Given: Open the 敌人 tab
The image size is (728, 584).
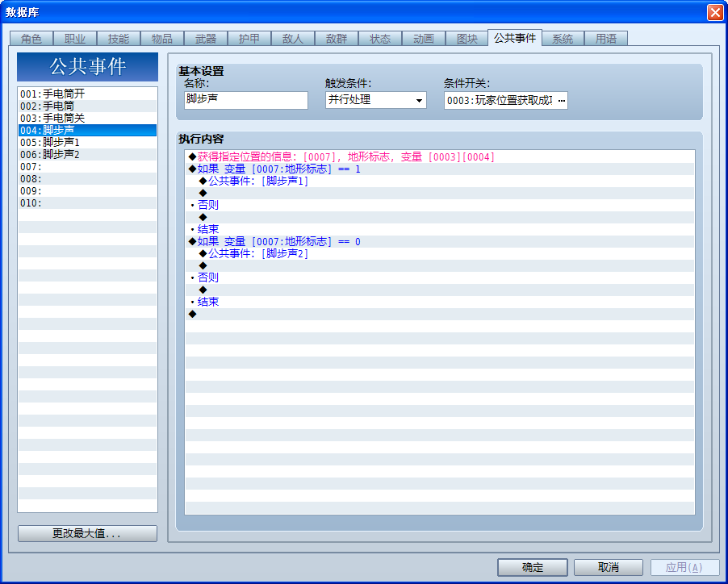Looking at the screenshot, I should point(294,39).
